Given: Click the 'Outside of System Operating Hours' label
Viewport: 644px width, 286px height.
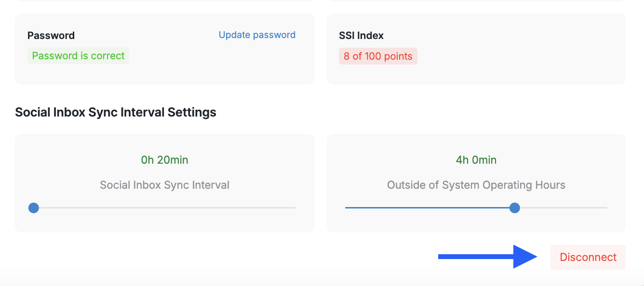Looking at the screenshot, I should pos(476,185).
